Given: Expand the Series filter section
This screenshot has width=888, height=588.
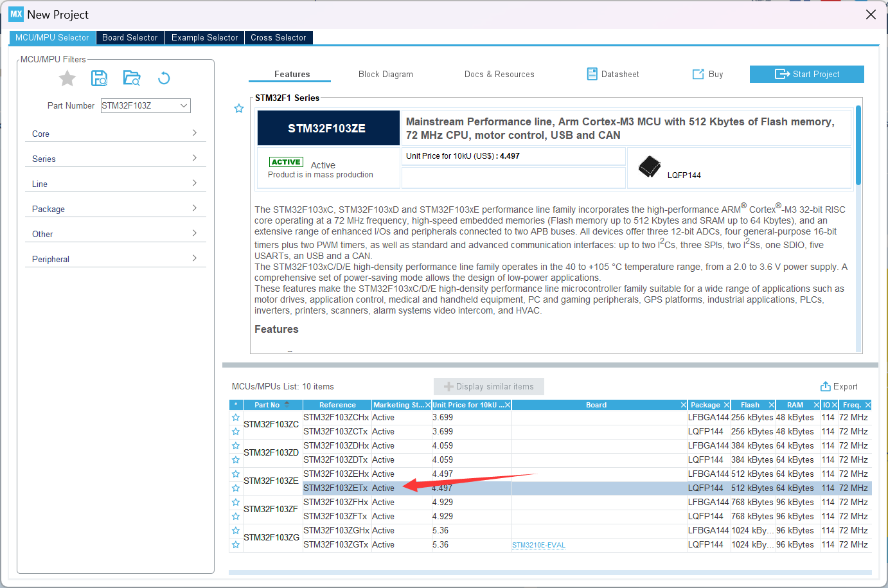Looking at the screenshot, I should (x=116, y=159).
